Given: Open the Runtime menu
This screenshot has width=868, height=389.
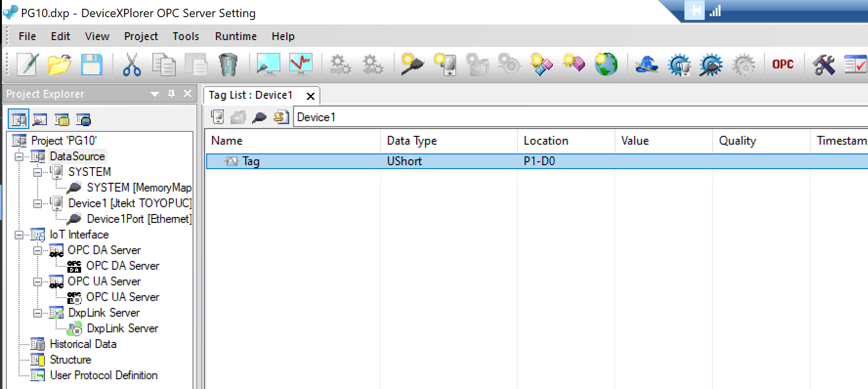Looking at the screenshot, I should pyautogui.click(x=235, y=37).
